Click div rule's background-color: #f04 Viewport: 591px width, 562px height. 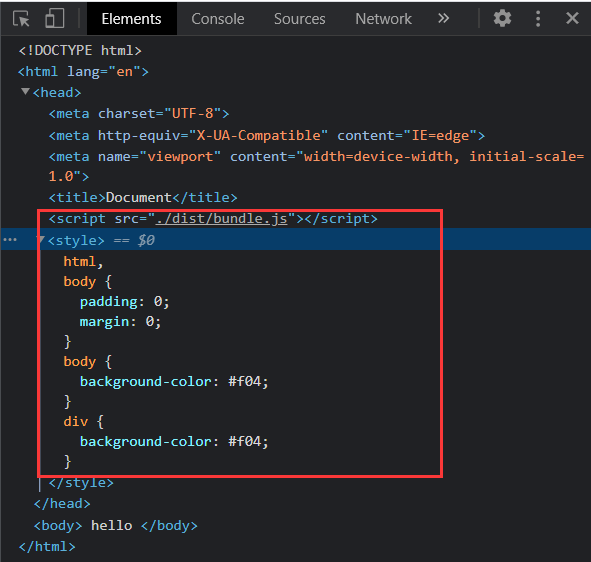pos(174,442)
